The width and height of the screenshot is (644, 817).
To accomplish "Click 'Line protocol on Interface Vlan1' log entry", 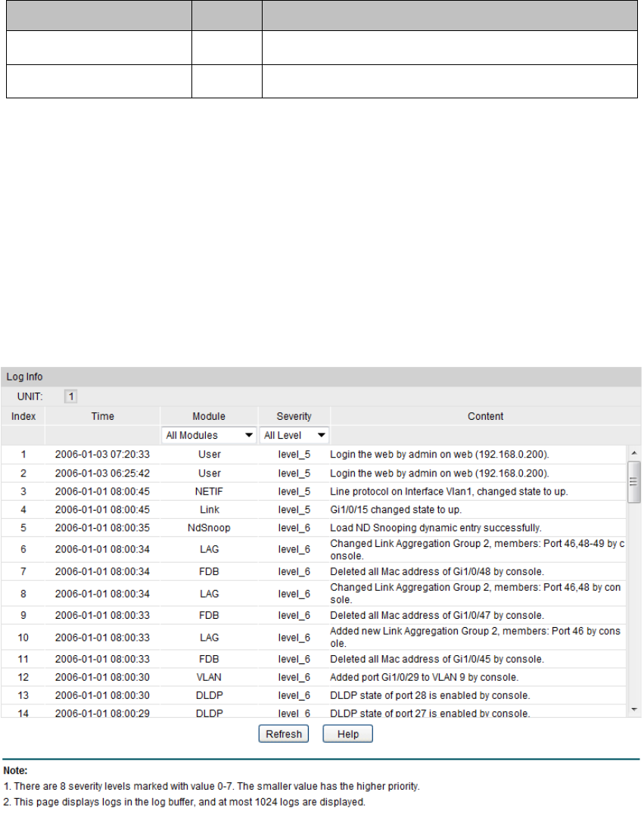I will [449, 492].
